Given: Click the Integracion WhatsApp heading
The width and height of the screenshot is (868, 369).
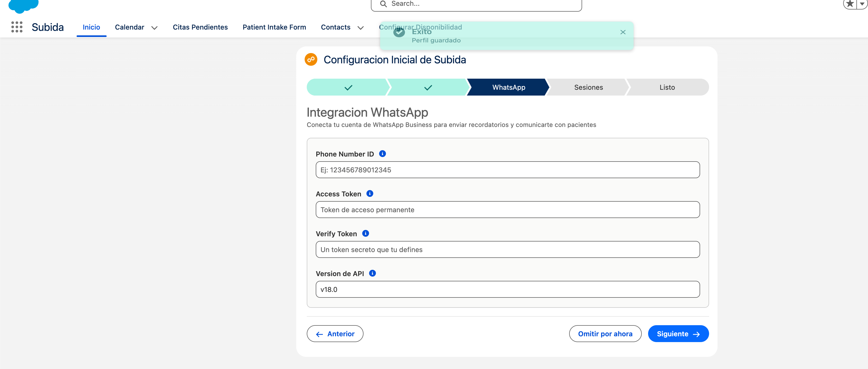Looking at the screenshot, I should [x=367, y=112].
